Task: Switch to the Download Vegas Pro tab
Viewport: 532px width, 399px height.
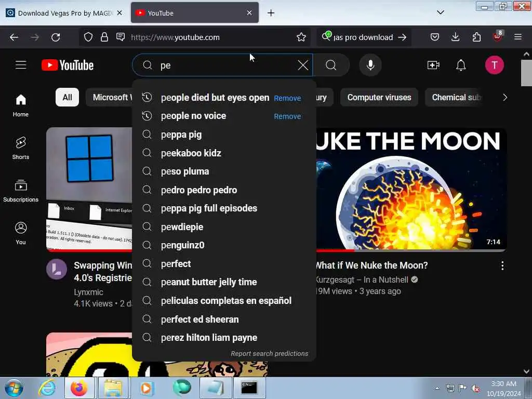Action: [x=64, y=13]
